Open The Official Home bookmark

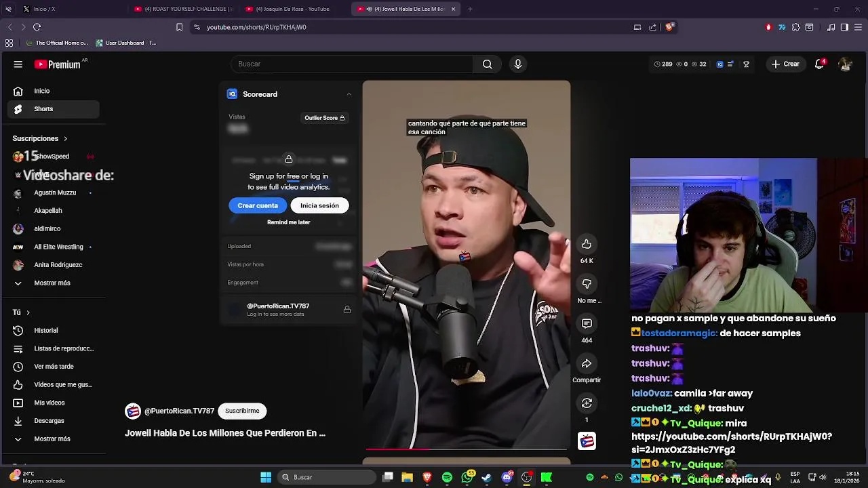[x=57, y=43]
